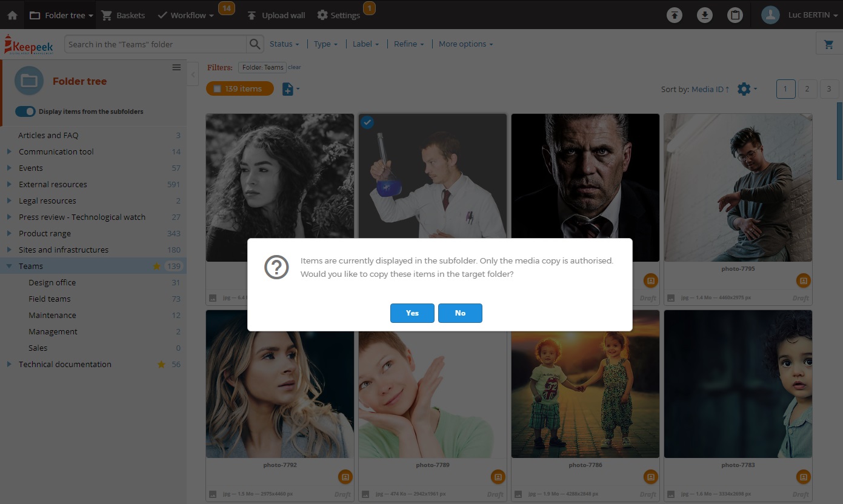Toggle Display items from the subfolders
Viewport: 843px width, 504px height.
click(25, 111)
